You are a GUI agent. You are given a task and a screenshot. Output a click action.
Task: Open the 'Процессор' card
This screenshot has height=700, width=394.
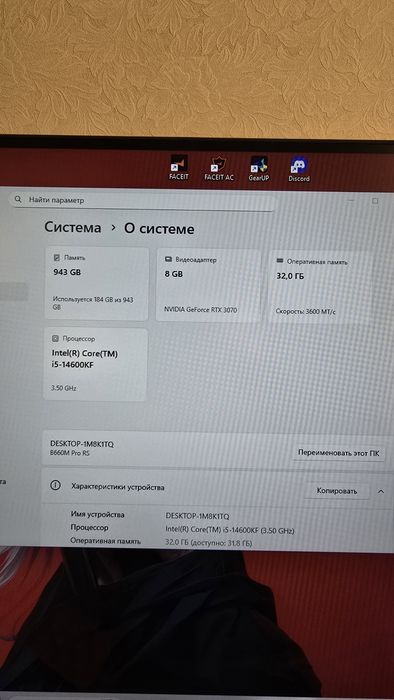click(95, 364)
